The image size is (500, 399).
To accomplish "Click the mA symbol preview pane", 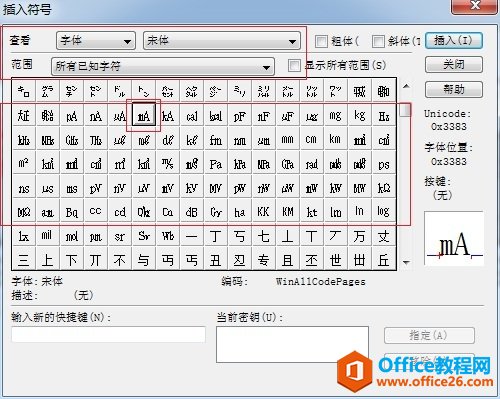I will (454, 239).
